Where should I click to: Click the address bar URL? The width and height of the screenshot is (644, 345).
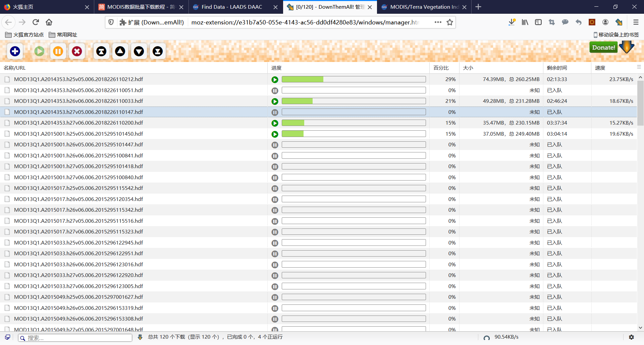click(305, 22)
